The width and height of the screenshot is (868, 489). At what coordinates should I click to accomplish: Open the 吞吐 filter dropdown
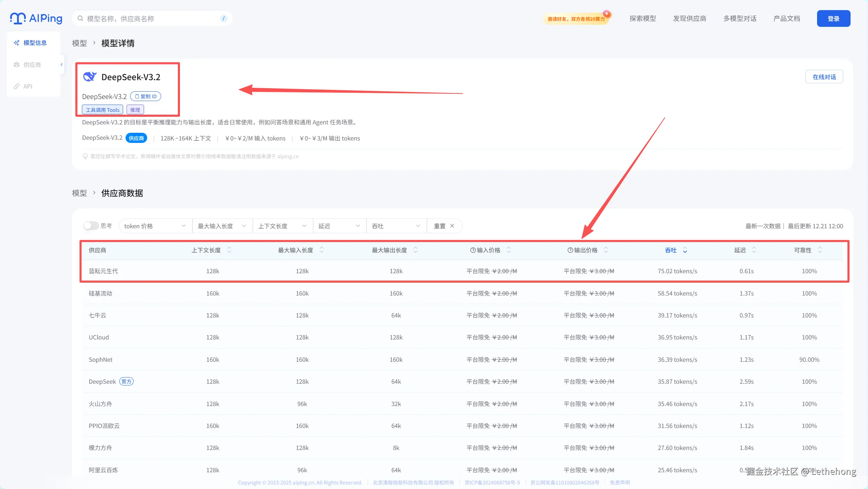[396, 226]
